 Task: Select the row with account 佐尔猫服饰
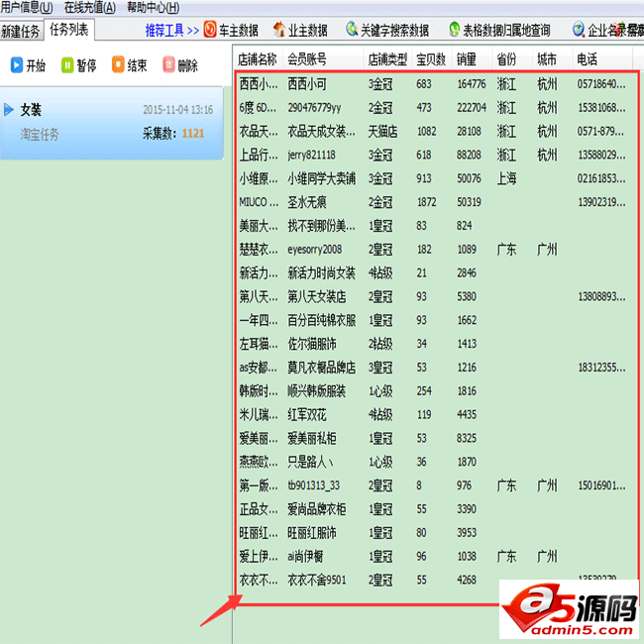pos(437,344)
